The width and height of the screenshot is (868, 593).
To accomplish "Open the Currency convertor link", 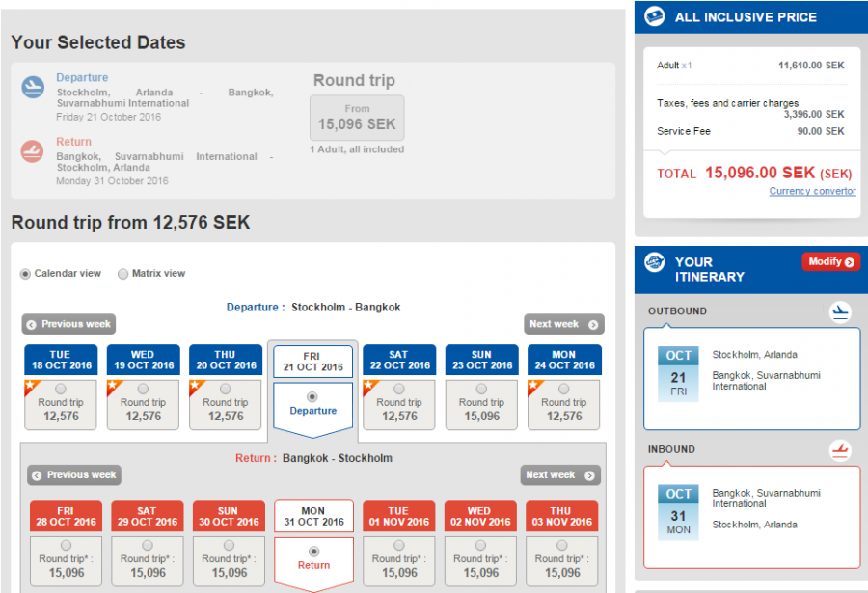I will pos(812,191).
